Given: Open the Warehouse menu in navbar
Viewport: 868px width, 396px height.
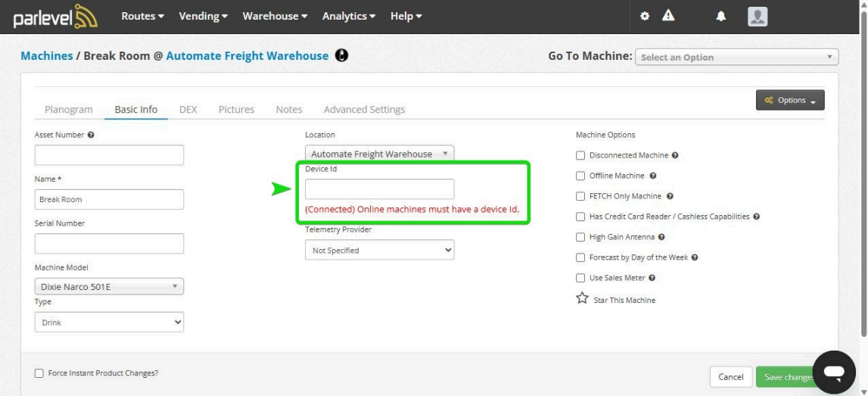Looking at the screenshot, I should 274,16.
